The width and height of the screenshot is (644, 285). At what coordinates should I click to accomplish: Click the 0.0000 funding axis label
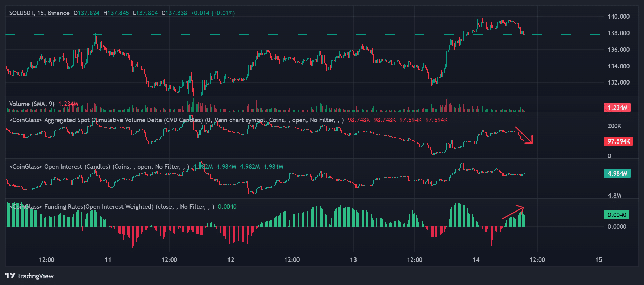point(617,227)
